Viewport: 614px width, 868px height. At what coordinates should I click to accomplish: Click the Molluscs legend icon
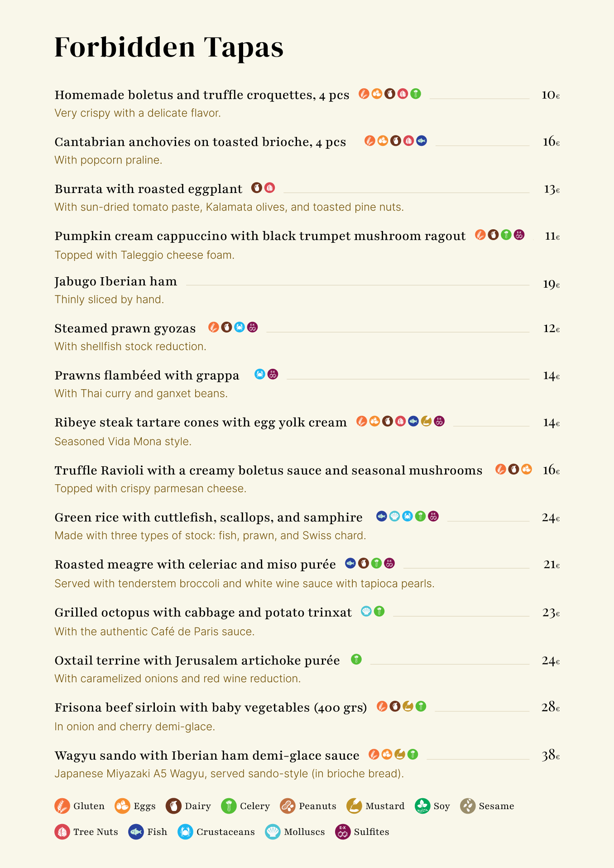click(x=273, y=832)
